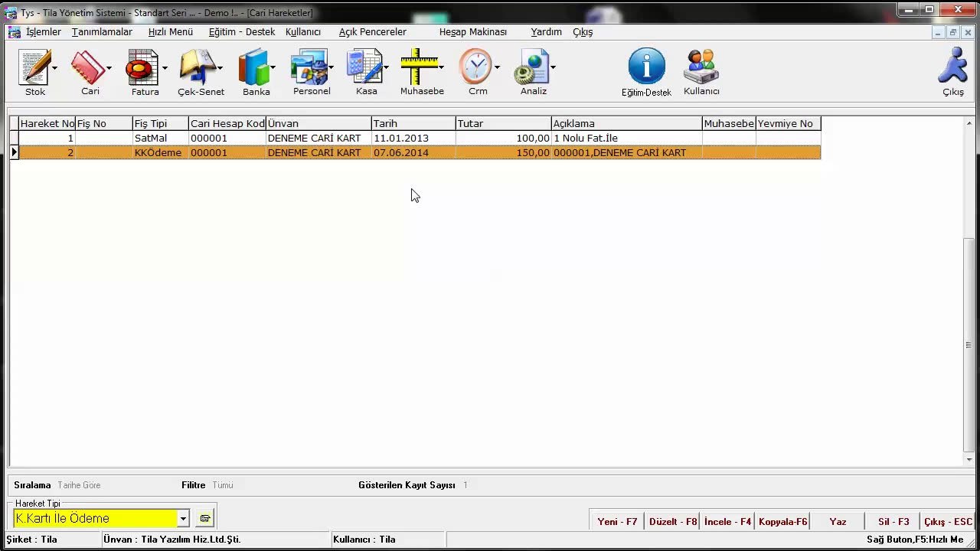Expand the Kasa toolbar dropdown arrow
The width and height of the screenshot is (980, 551).
coord(386,68)
